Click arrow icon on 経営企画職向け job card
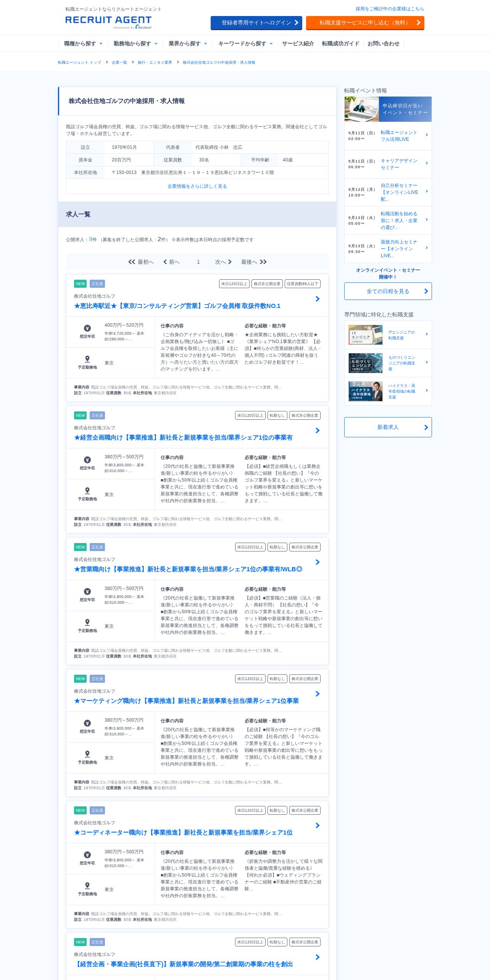Image resolution: width=490 pixels, height=980 pixels. tap(318, 430)
